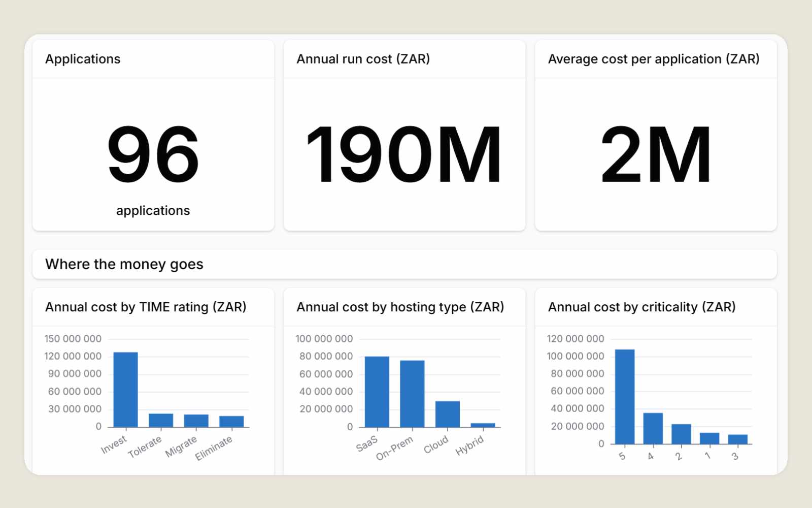This screenshot has height=508, width=812.
Task: Select the Eliminate bar in TIME rating chart
Action: (x=231, y=422)
